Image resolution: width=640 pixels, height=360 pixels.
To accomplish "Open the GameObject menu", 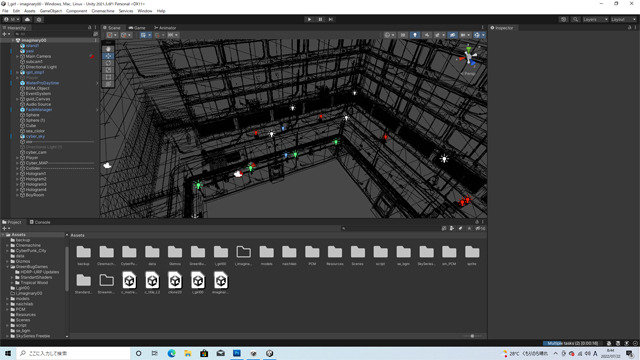I will pyautogui.click(x=51, y=11).
